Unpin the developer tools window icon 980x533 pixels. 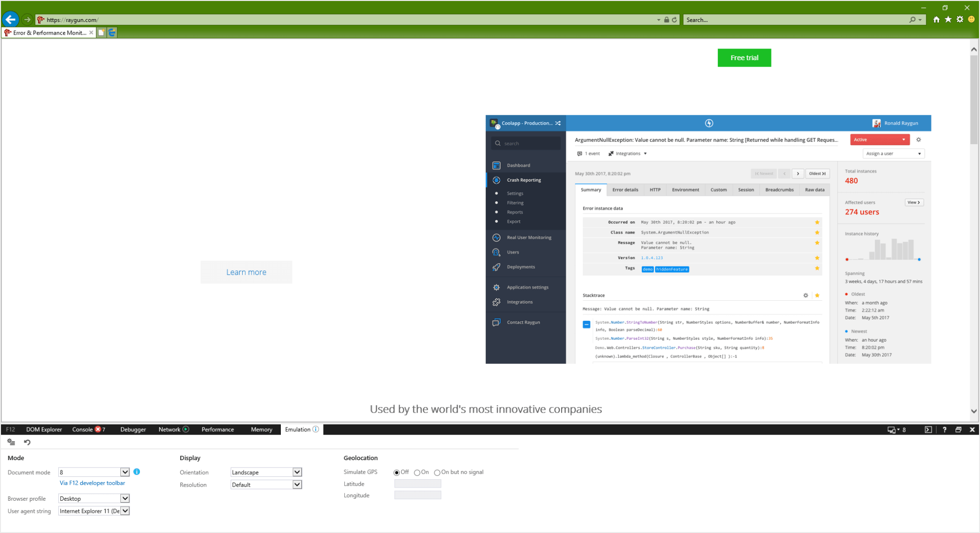tap(958, 429)
